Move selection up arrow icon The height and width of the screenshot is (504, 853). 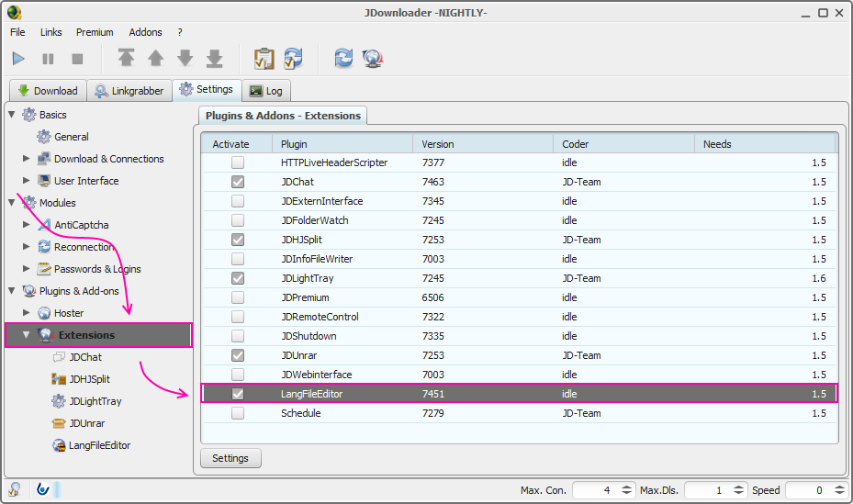coord(155,58)
